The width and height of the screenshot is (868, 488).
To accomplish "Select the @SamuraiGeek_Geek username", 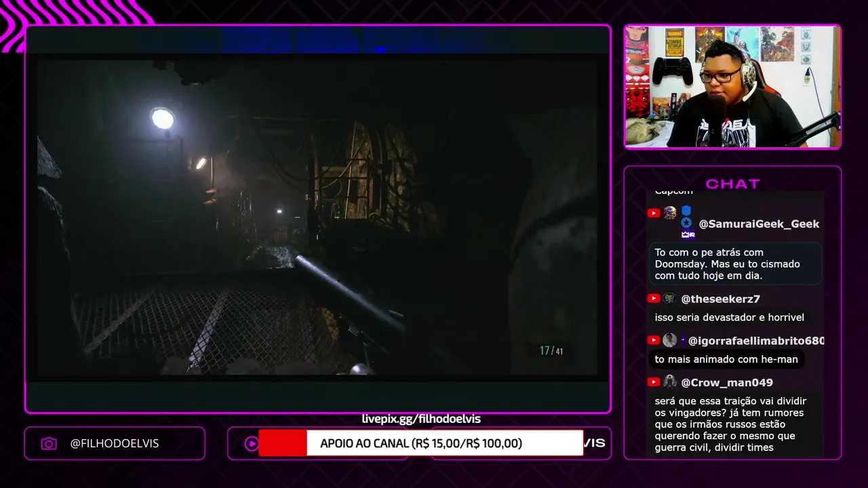I will click(x=759, y=224).
